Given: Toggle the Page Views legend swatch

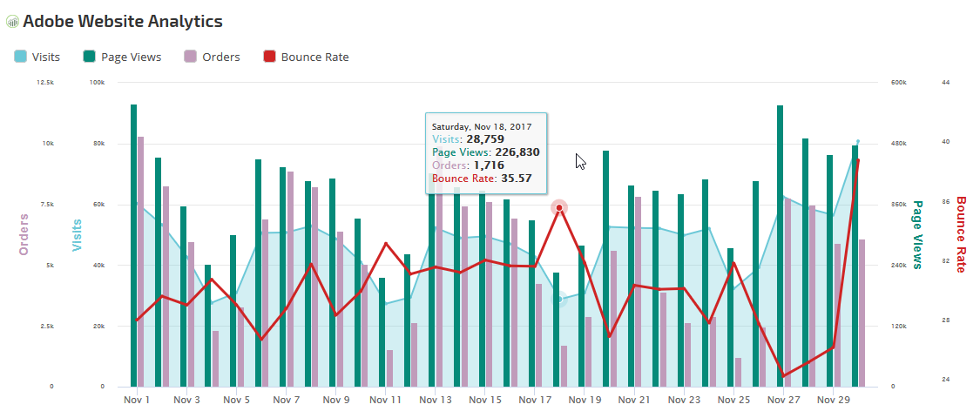Looking at the screenshot, I should 90,57.
